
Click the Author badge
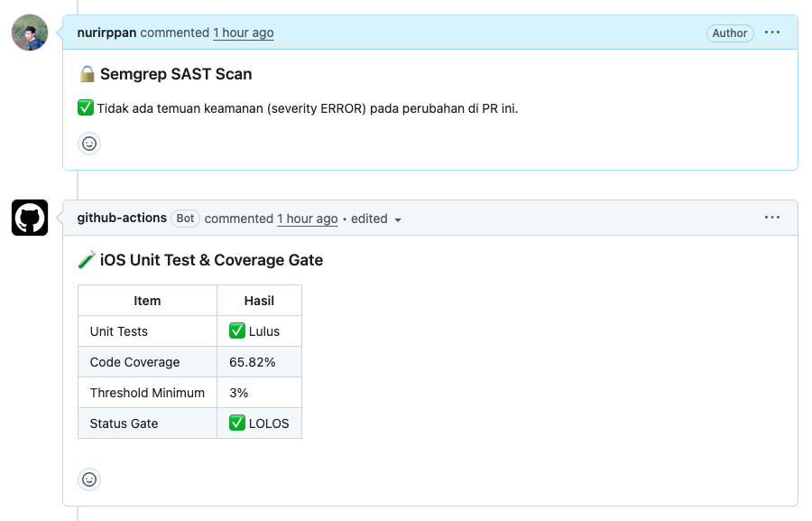pos(730,33)
